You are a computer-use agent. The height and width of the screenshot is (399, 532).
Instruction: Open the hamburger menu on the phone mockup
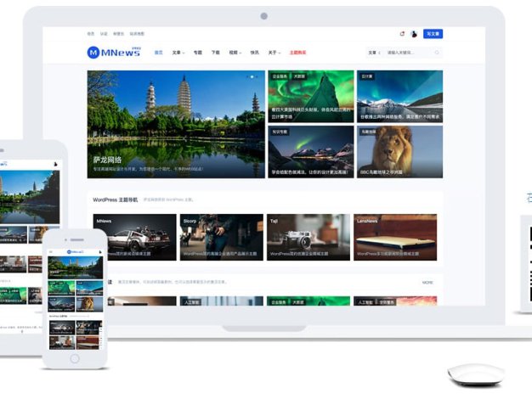[51, 252]
